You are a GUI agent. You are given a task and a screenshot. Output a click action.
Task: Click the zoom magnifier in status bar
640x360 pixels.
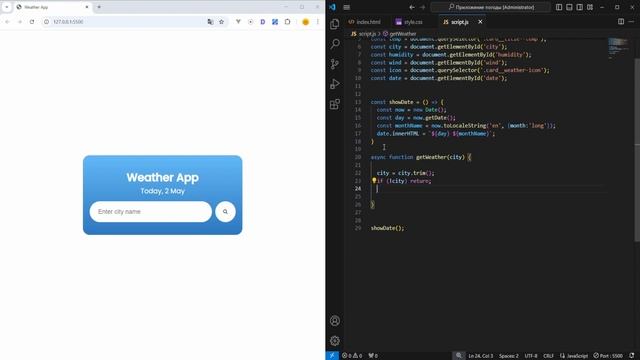point(459,356)
